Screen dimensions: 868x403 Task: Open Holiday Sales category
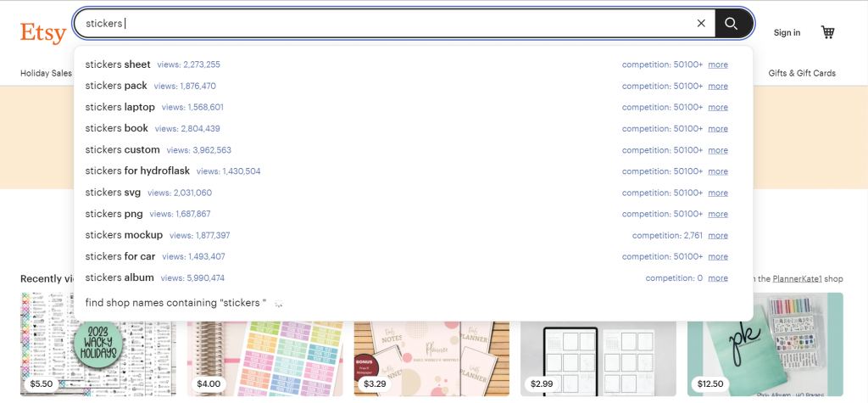point(47,73)
